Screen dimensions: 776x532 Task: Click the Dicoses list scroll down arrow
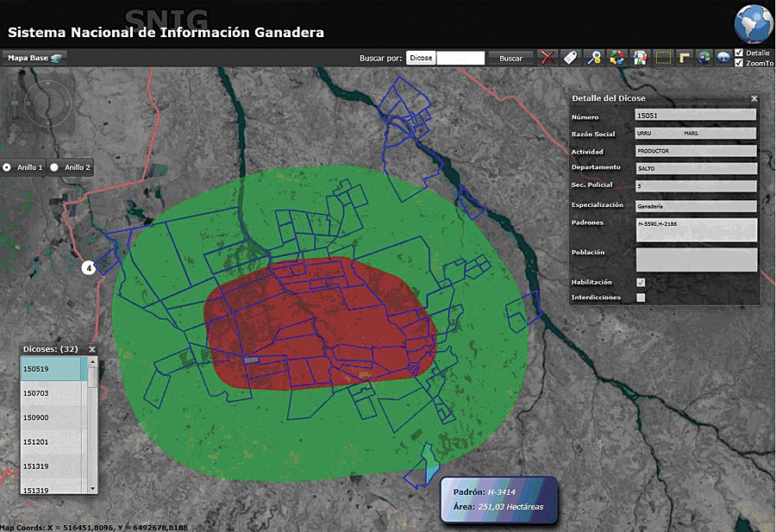pos(92,489)
